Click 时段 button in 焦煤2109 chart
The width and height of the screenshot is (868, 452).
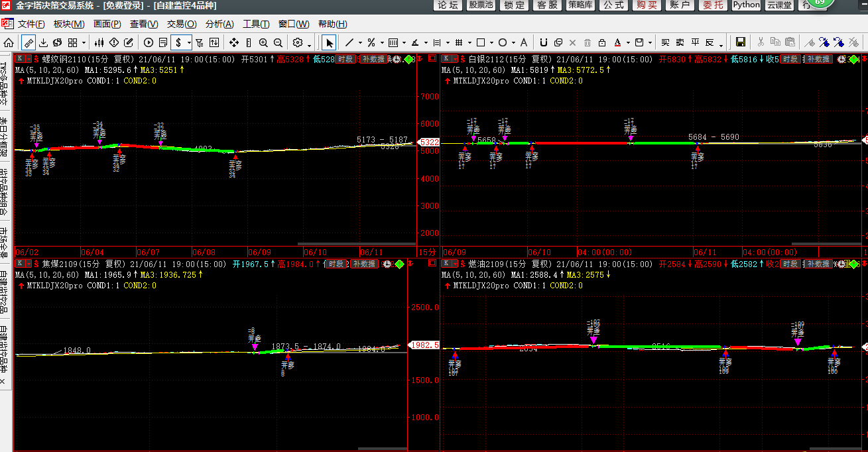(336, 264)
